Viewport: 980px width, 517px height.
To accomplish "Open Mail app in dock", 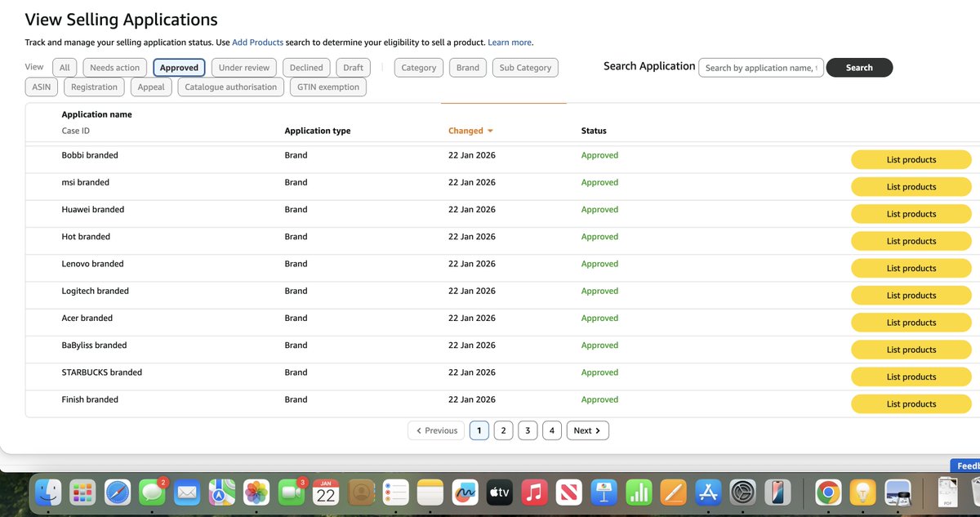I will point(187,492).
